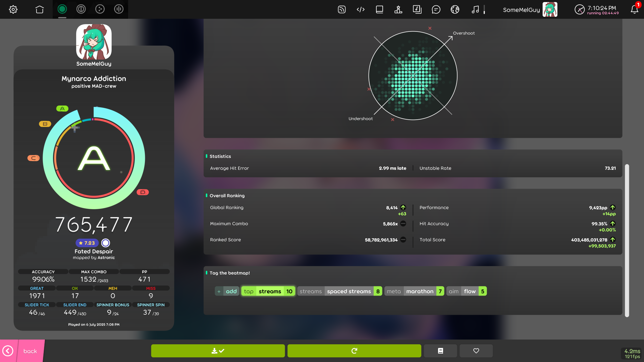Click the retry button
The image size is (644, 362).
354,351
